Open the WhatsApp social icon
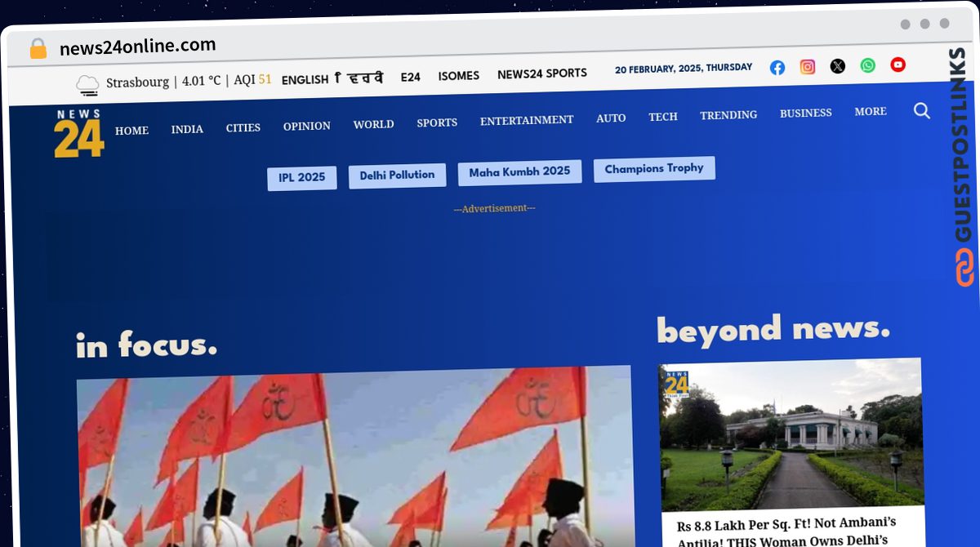Screen dimensions: 980x547 [x=868, y=65]
